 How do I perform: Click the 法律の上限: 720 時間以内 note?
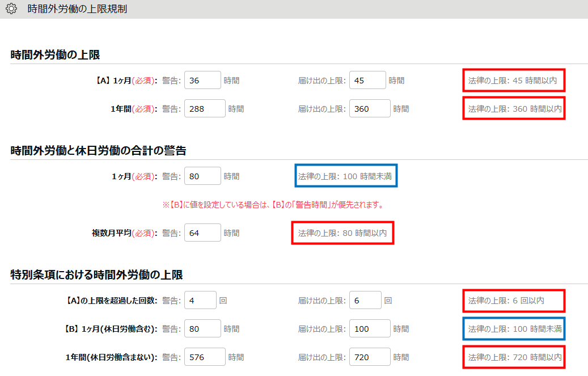pos(515,357)
